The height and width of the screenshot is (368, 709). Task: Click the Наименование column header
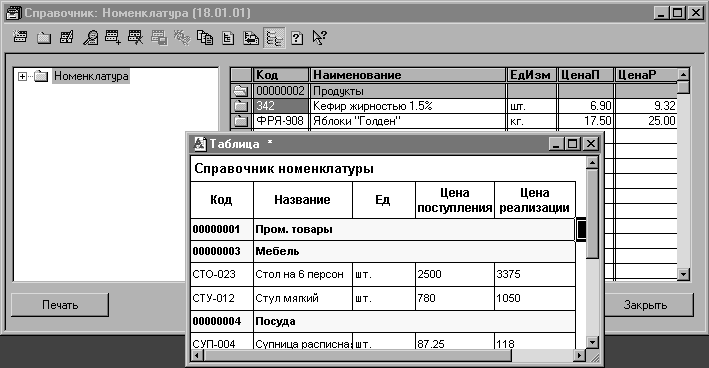coord(407,75)
